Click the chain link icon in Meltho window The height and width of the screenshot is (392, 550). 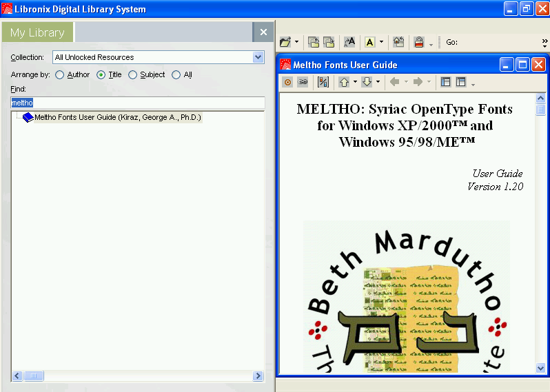click(x=303, y=83)
